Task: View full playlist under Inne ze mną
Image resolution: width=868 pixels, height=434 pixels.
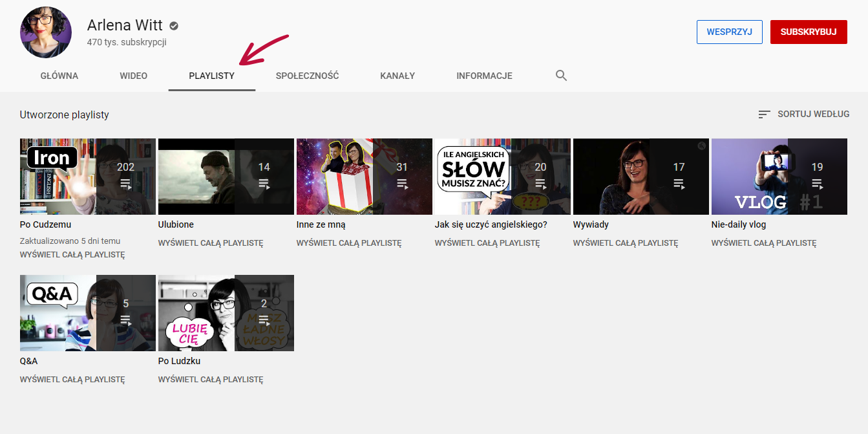Action: click(x=349, y=243)
